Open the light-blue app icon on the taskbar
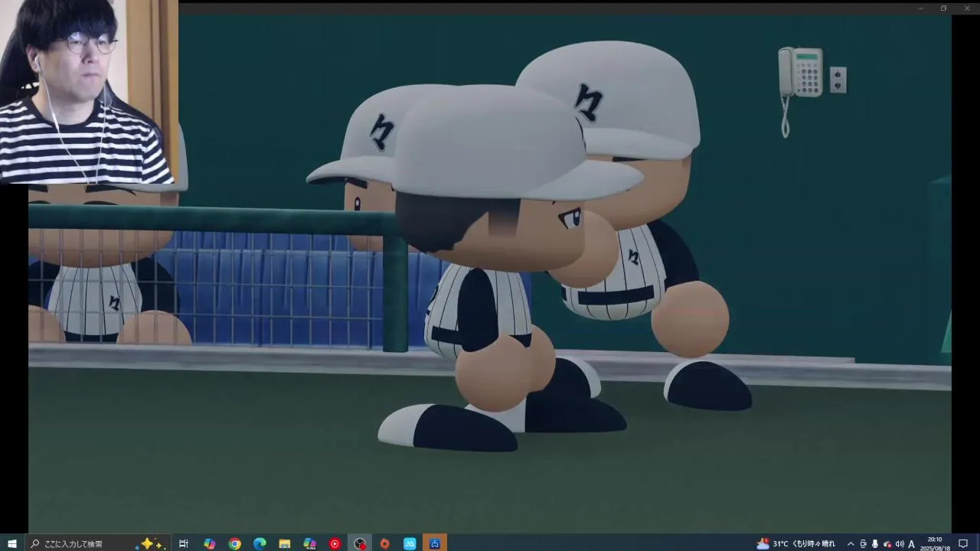The width and height of the screenshot is (980, 551). [x=410, y=543]
